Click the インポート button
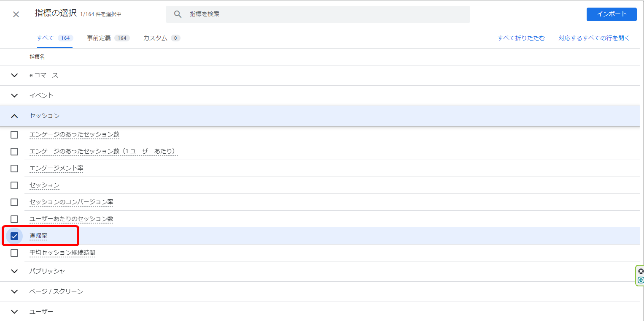This screenshot has height=321, width=644. 612,14
